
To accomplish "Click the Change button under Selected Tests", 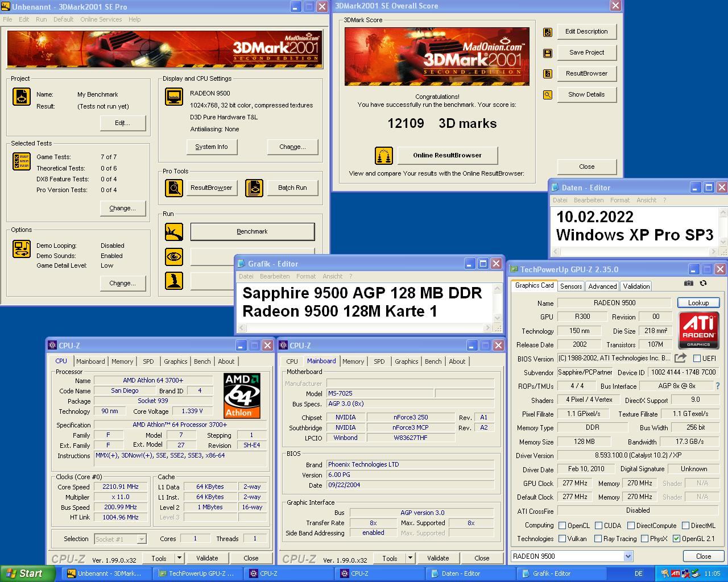I will click(123, 208).
